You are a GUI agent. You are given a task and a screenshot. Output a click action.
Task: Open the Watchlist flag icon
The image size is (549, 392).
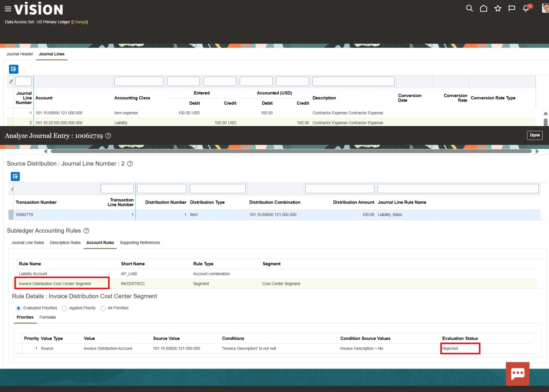(512, 8)
